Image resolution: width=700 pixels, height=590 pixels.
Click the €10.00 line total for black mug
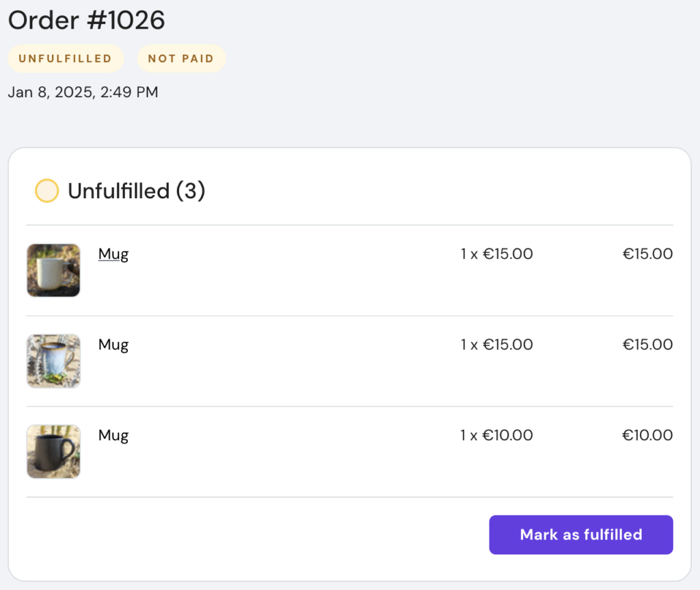tap(647, 435)
